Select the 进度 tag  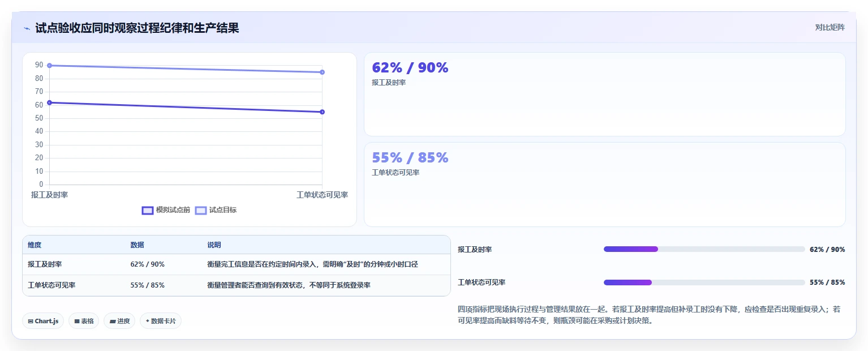pos(119,321)
